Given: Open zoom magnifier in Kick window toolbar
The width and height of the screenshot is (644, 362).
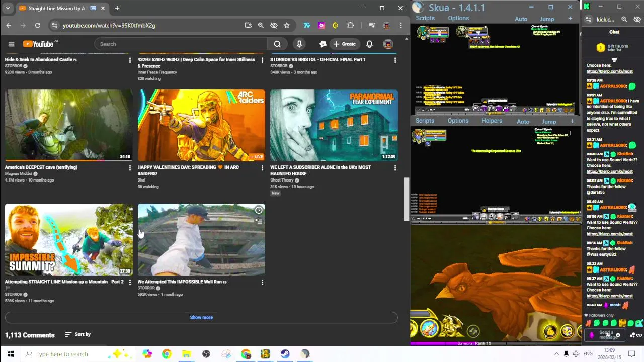Looking at the screenshot, I should tap(624, 19).
